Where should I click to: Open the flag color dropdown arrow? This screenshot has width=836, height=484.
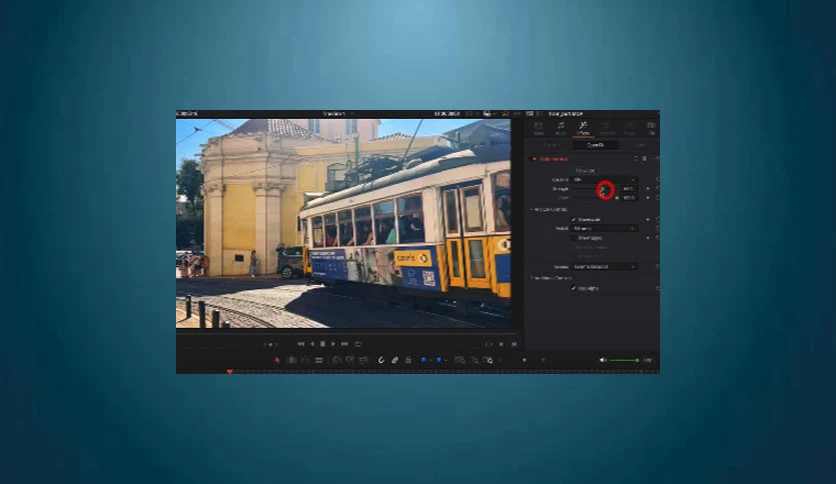(x=430, y=361)
